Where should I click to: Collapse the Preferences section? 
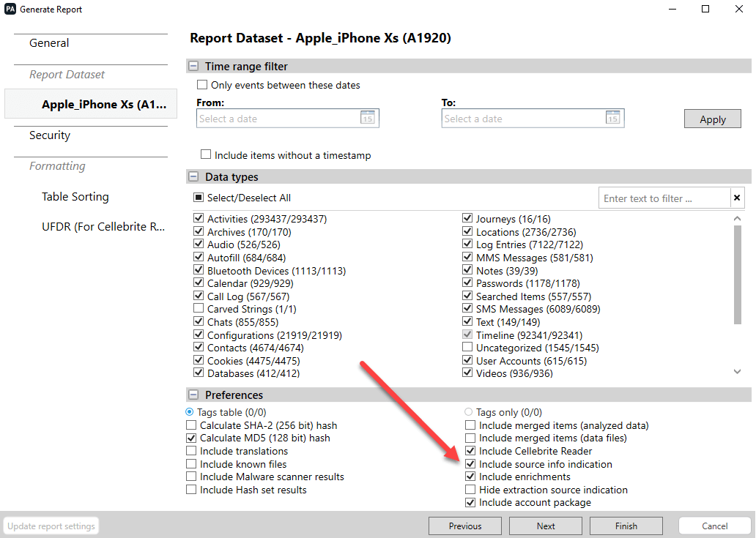193,395
